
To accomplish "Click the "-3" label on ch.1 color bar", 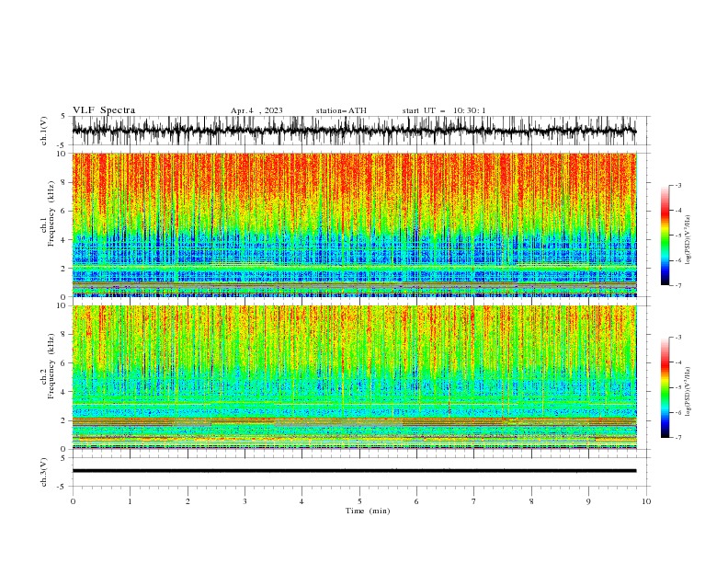I will [677, 185].
